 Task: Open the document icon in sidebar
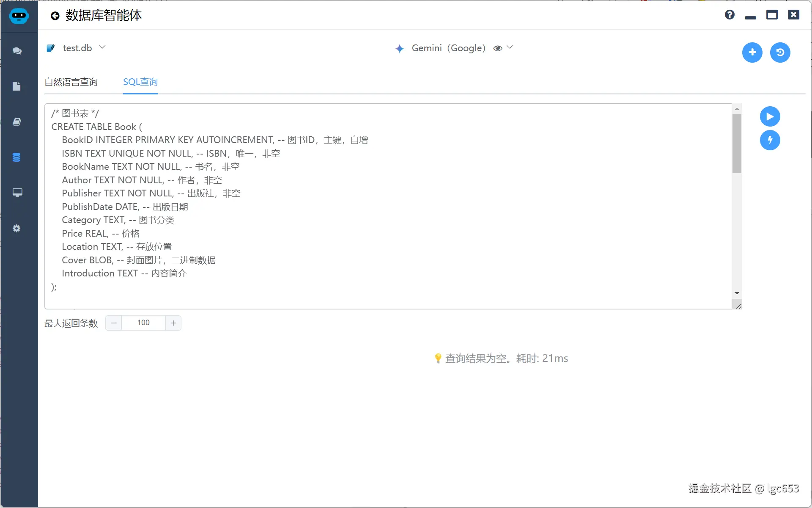[x=17, y=86]
